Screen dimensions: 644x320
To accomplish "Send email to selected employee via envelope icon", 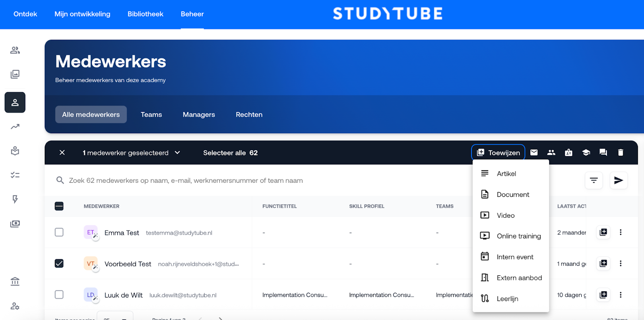I will 534,153.
